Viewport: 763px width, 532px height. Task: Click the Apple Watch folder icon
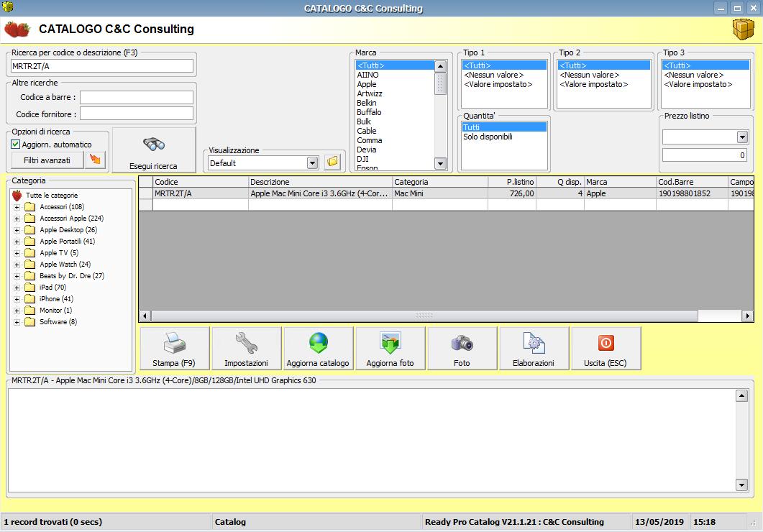30,264
